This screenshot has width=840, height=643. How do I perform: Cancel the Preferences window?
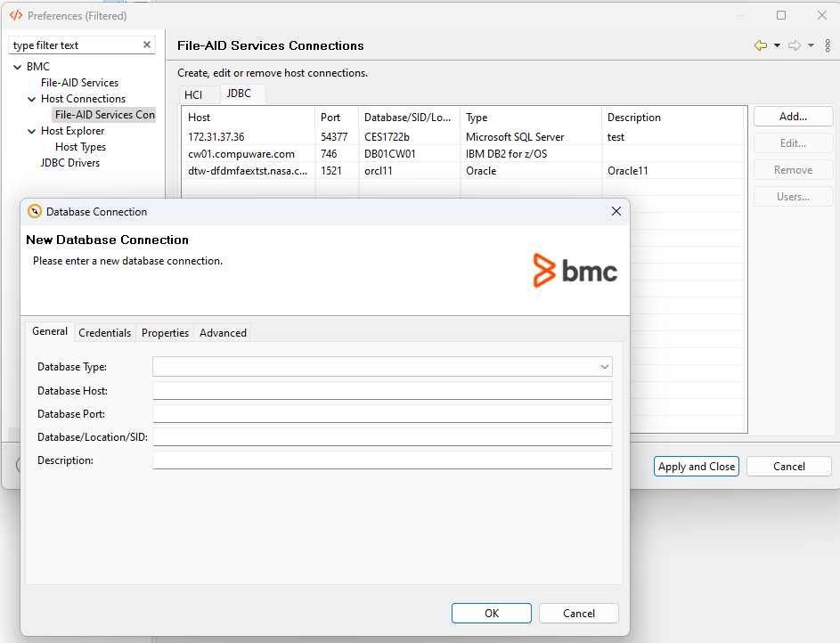point(789,467)
